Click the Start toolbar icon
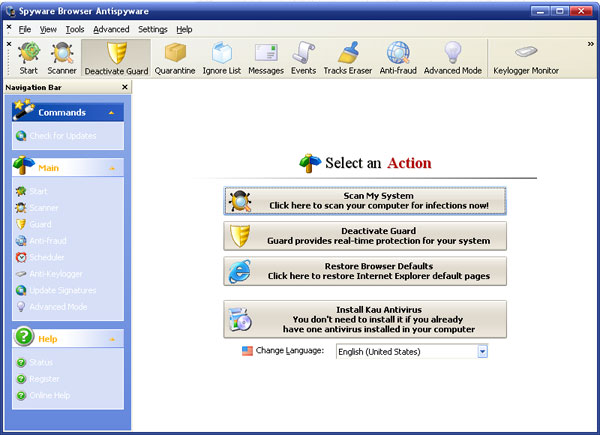This screenshot has width=600, height=435. point(29,59)
